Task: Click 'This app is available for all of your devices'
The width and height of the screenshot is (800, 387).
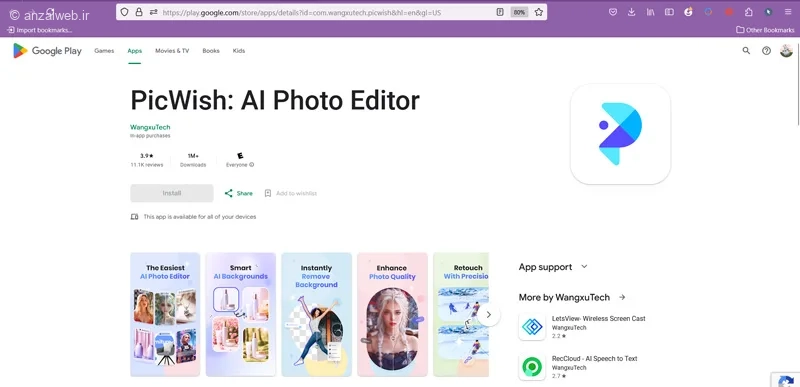Action: (x=199, y=217)
